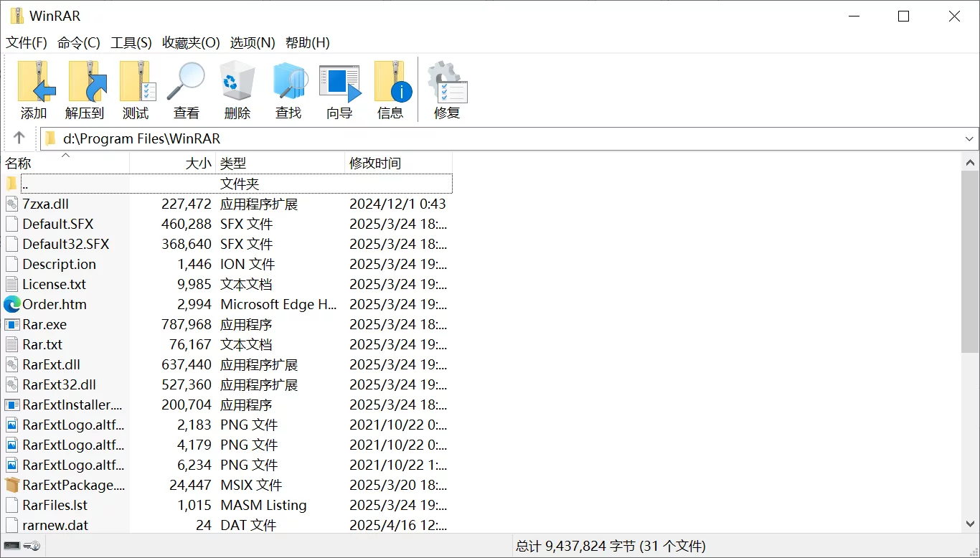Click the package icon of RarExtPackage
980x558 pixels.
click(11, 485)
